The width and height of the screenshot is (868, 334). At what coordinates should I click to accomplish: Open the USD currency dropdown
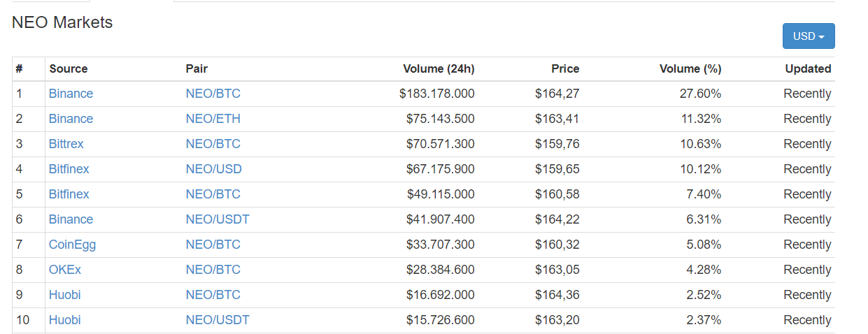tap(808, 36)
